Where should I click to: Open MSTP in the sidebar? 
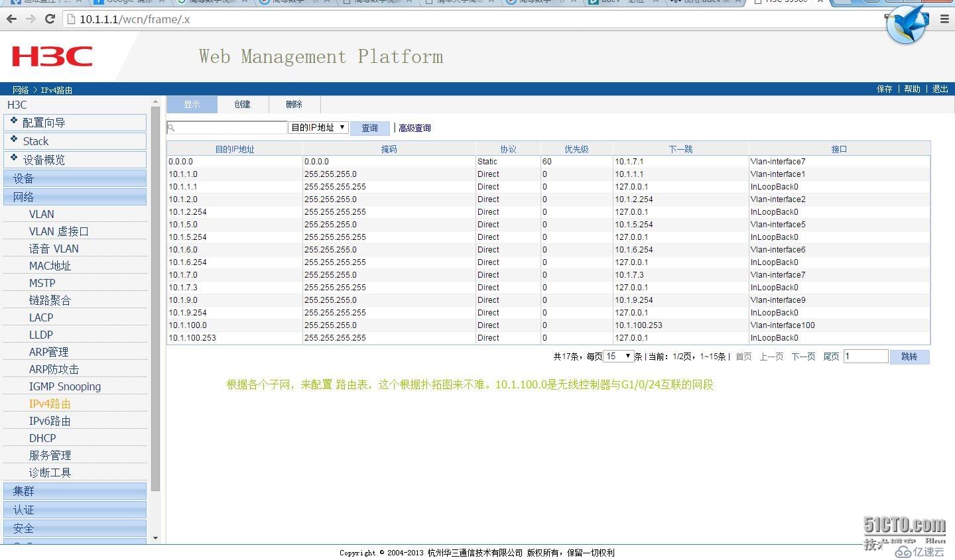click(42, 283)
